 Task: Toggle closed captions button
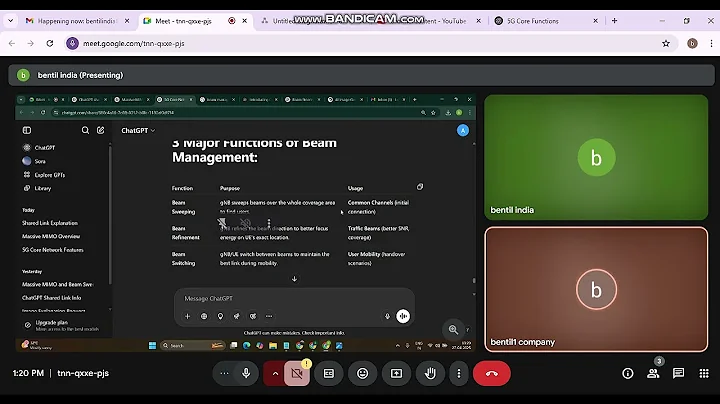click(x=329, y=373)
